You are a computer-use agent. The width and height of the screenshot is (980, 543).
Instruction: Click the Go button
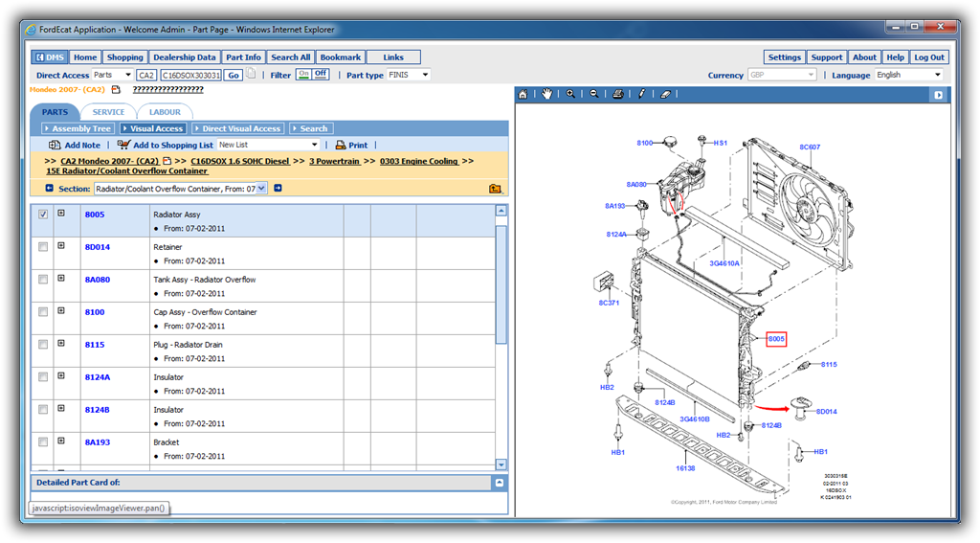click(x=234, y=75)
